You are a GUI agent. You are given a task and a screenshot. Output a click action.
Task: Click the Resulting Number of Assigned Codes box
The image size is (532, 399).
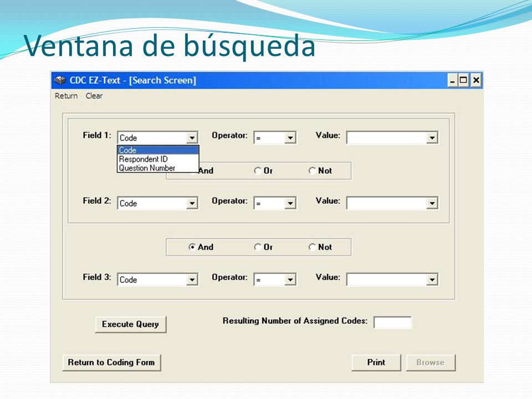(x=392, y=323)
